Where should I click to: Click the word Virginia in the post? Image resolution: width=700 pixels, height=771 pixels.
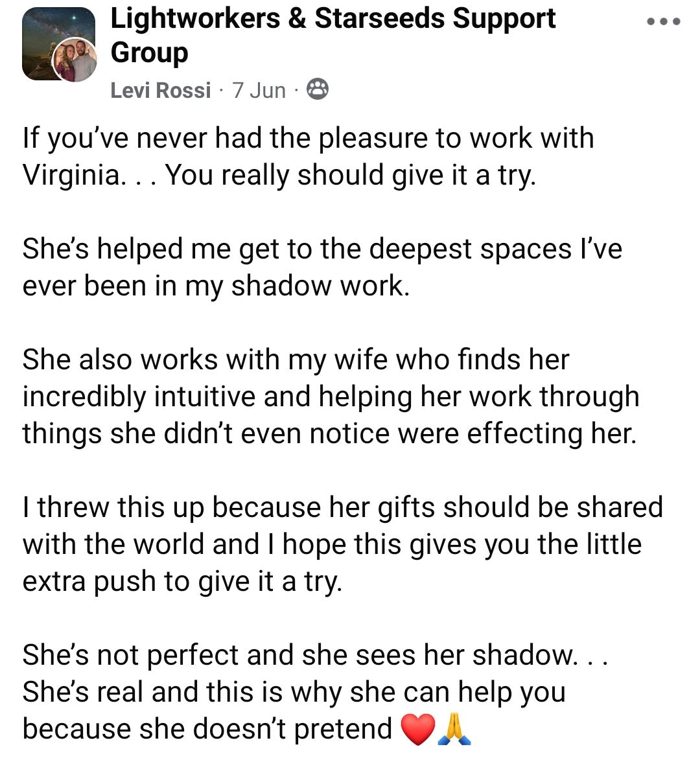tap(71, 176)
